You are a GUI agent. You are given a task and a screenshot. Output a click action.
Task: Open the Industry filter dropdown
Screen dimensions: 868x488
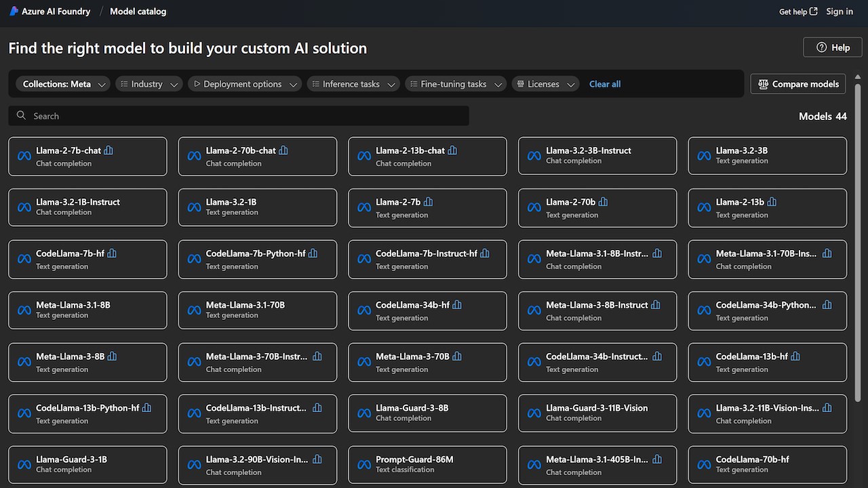pos(149,84)
